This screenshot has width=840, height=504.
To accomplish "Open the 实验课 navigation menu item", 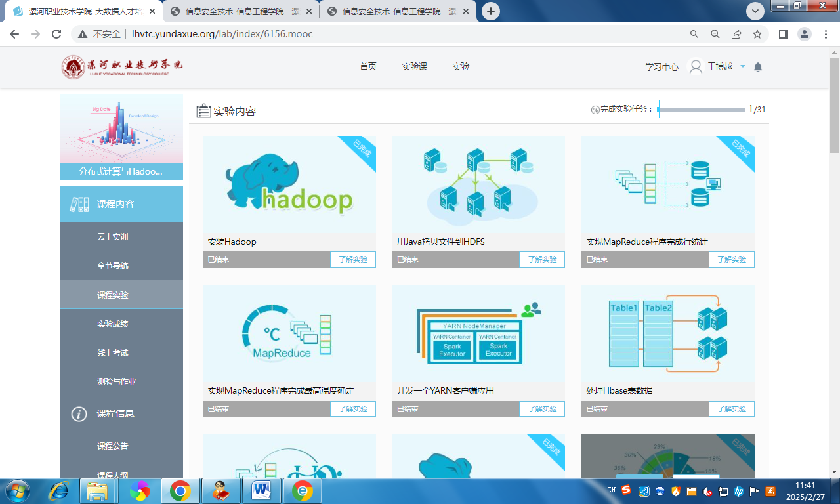I will [414, 67].
